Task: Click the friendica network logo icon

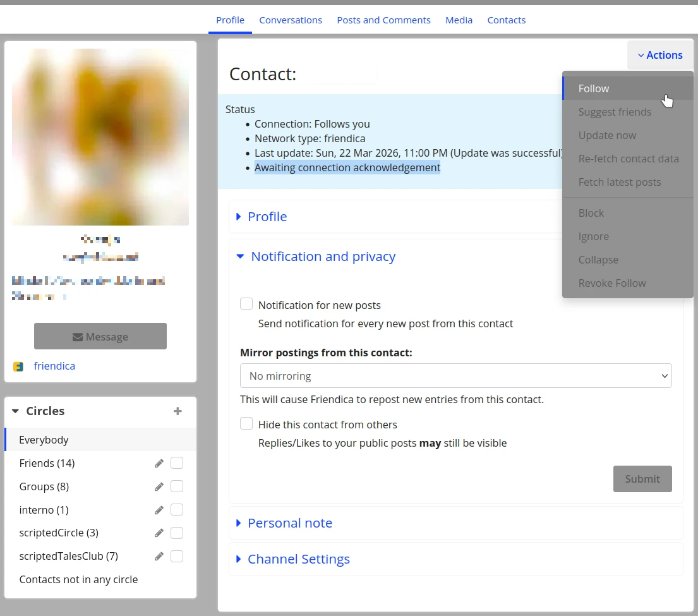Action: 18,366
